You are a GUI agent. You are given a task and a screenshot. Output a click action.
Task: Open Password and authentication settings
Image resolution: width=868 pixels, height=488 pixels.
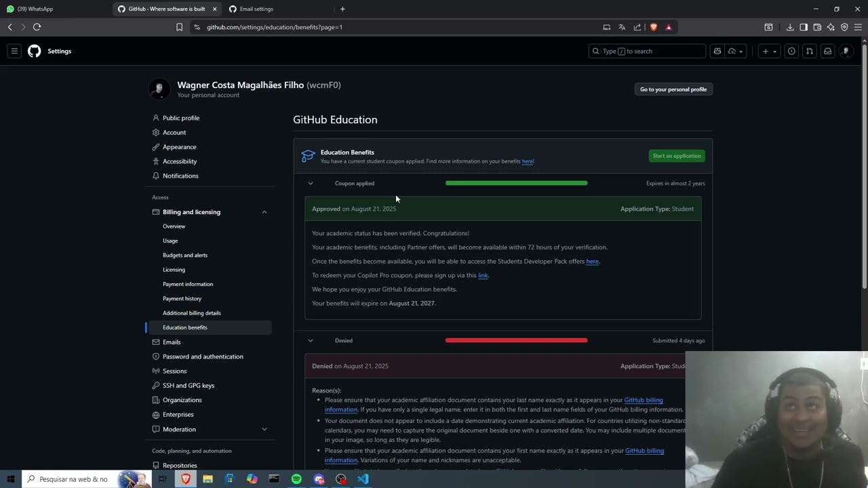pyautogui.click(x=203, y=357)
